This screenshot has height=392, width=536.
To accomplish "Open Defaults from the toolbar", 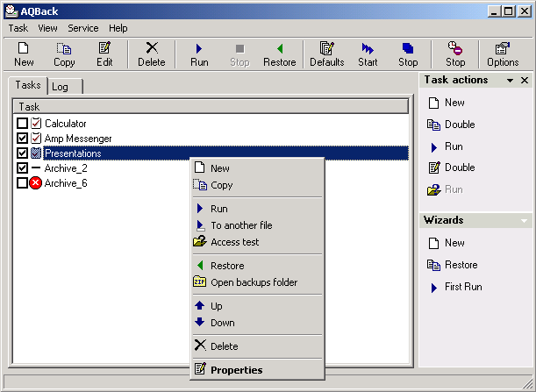I will tap(327, 54).
